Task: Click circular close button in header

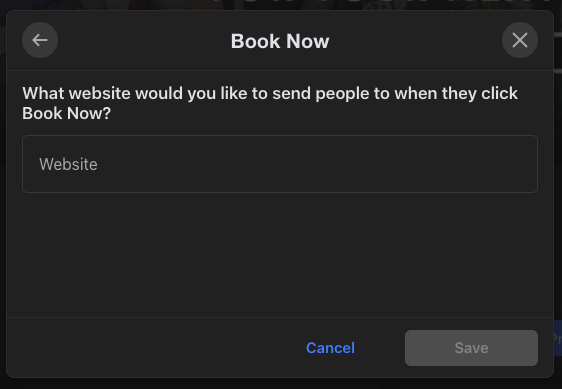Action: (x=520, y=40)
